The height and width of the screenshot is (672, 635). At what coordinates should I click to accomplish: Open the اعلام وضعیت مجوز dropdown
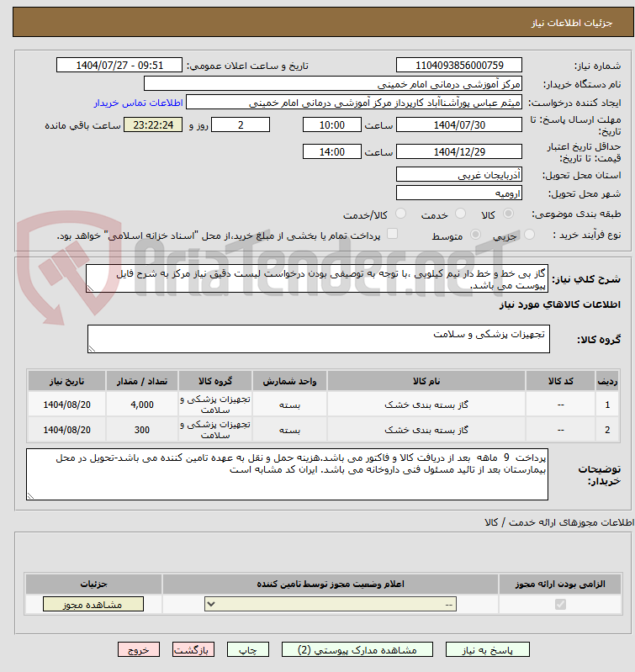click(331, 604)
